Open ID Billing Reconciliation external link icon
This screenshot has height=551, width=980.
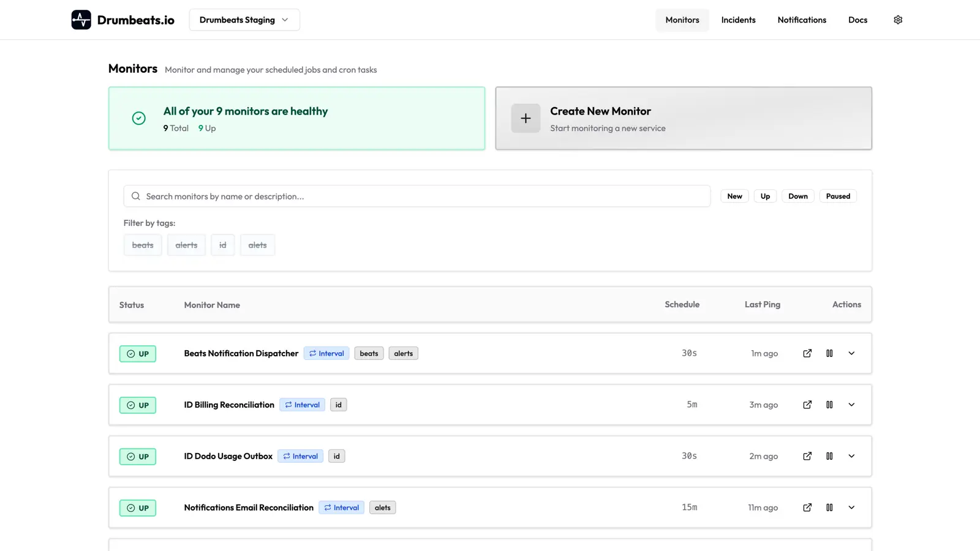tap(807, 405)
